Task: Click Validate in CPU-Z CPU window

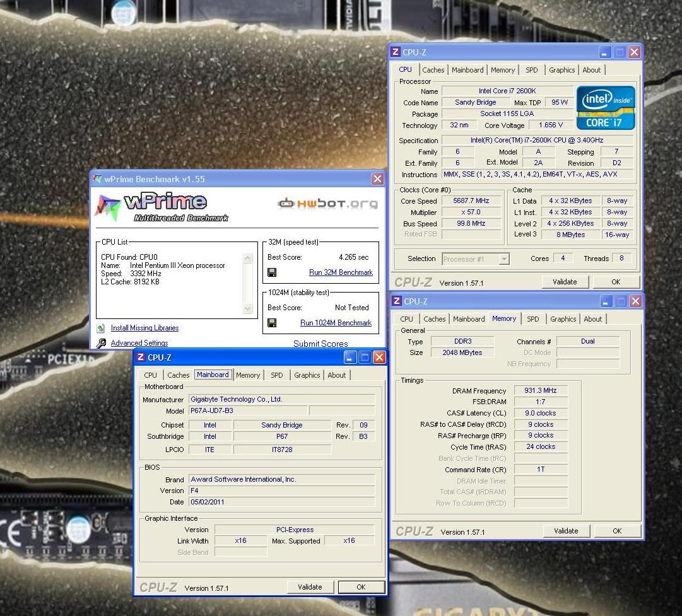Action: (x=565, y=282)
